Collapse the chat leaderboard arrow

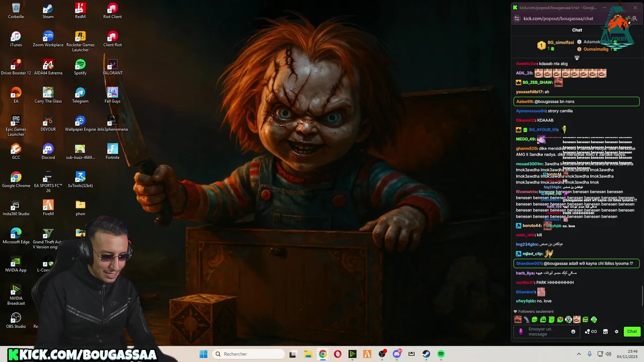pos(577,58)
